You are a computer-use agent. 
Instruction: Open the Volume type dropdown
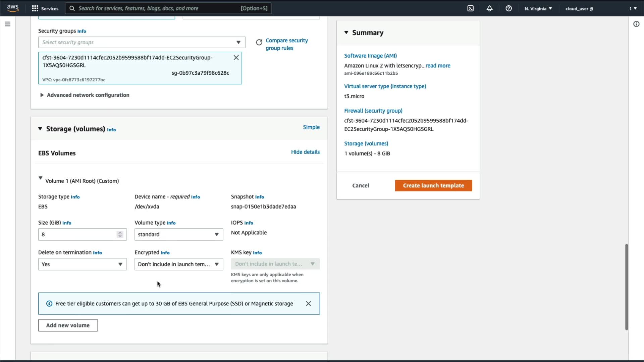(178, 235)
